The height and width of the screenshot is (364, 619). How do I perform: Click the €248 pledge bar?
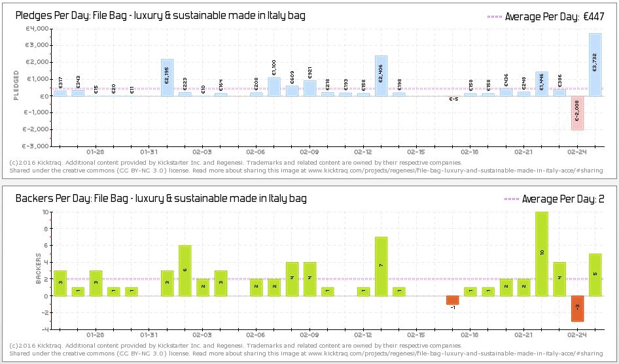point(524,94)
